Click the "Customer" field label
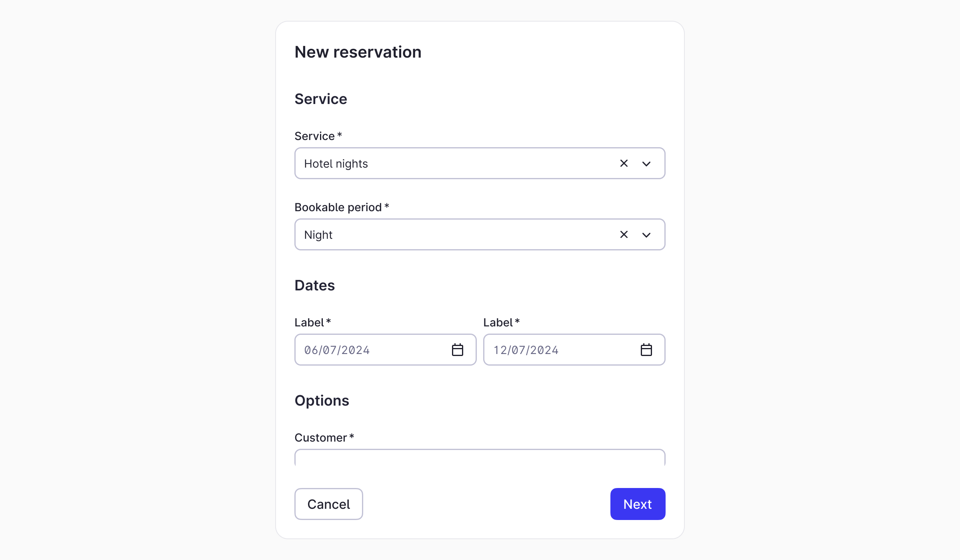Screen dimensions: 960x560 321,438
